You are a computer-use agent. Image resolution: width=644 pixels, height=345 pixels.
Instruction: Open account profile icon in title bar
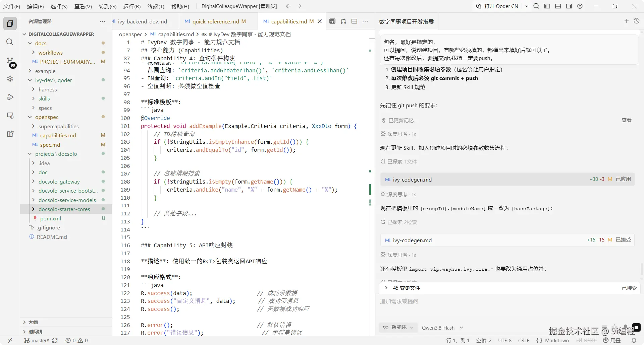580,6
